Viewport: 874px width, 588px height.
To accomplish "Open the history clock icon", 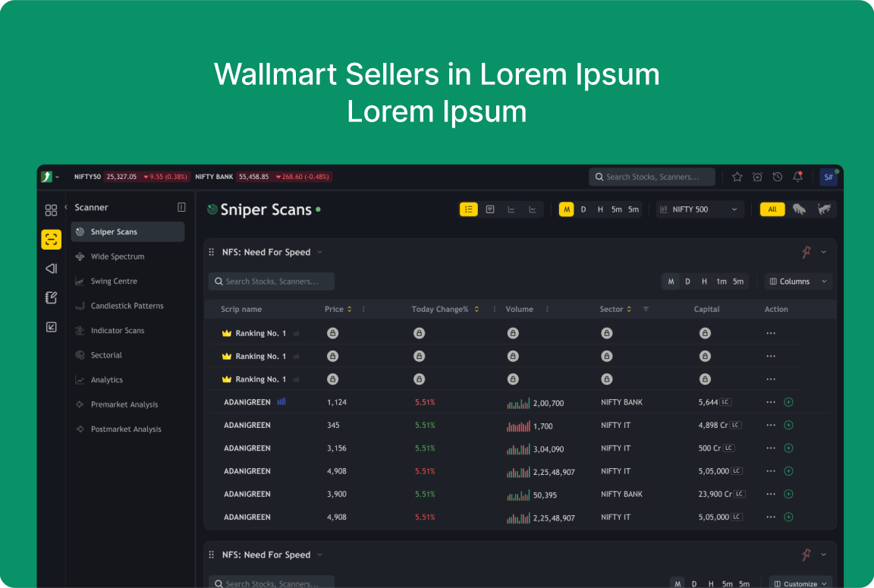I will coord(778,177).
